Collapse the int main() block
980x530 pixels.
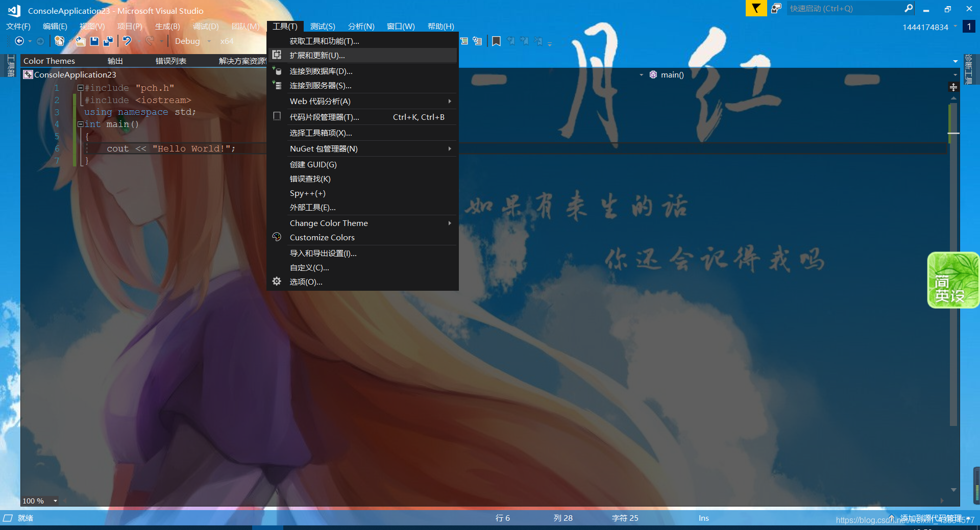click(x=80, y=124)
